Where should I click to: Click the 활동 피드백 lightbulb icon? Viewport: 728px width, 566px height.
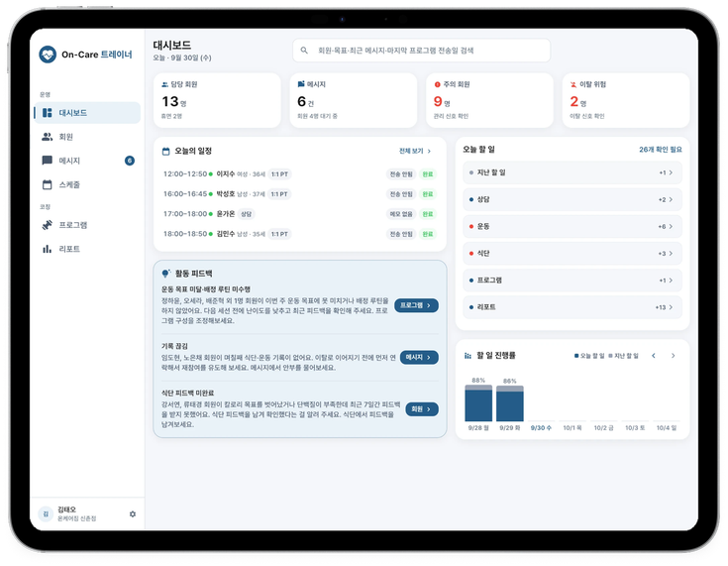pyautogui.click(x=165, y=274)
